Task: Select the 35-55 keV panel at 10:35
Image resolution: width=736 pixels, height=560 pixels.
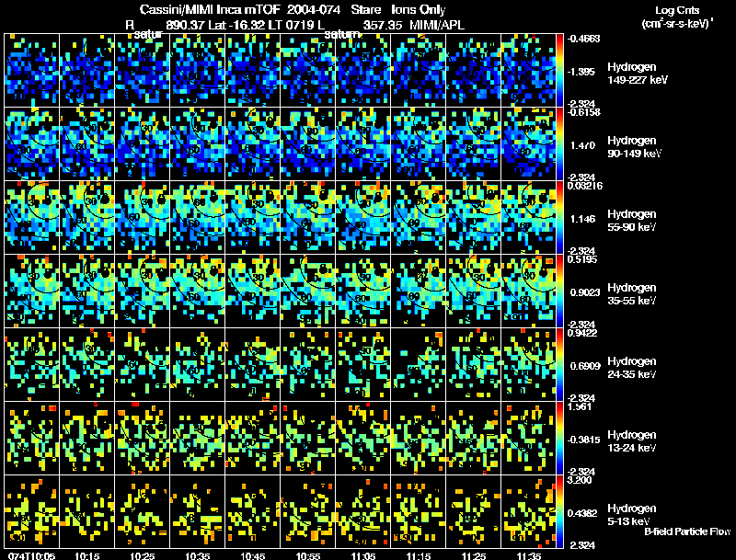Action: (198, 291)
